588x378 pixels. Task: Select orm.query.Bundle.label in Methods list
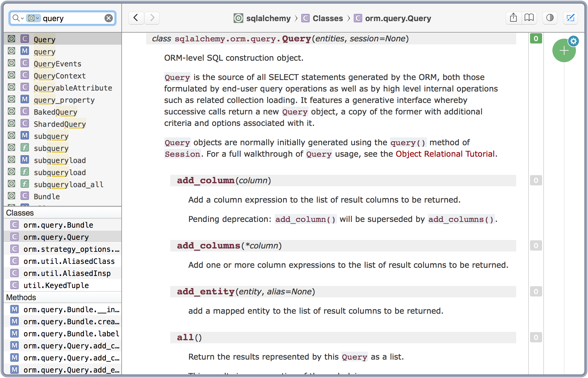(71, 334)
